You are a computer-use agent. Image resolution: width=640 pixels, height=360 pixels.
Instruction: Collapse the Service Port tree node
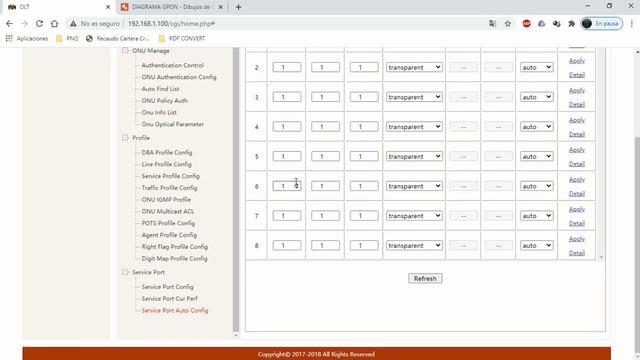(x=125, y=272)
